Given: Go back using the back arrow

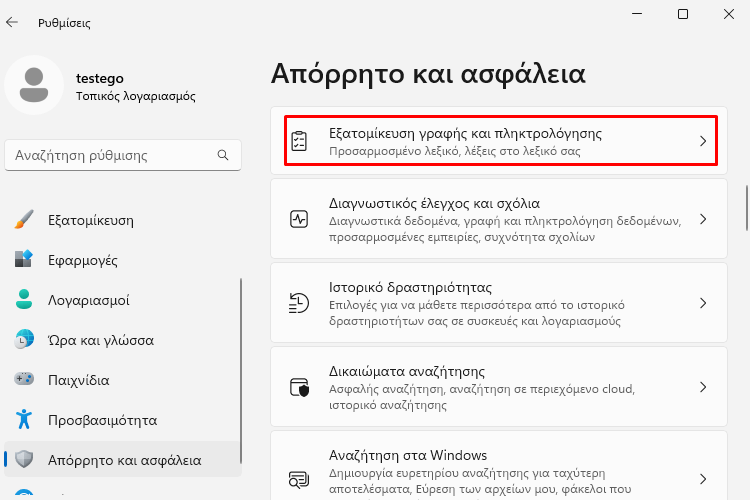Looking at the screenshot, I should 12,22.
